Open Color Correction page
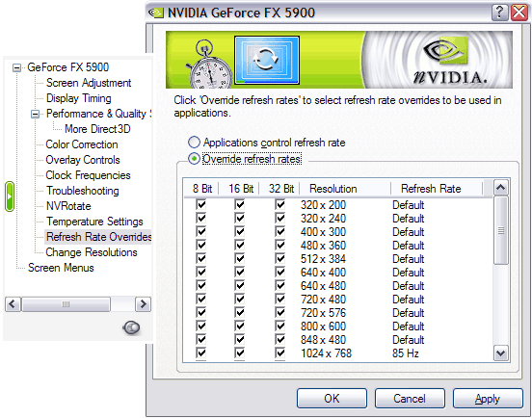Image resolution: width=532 pixels, height=418 pixels. (82, 144)
